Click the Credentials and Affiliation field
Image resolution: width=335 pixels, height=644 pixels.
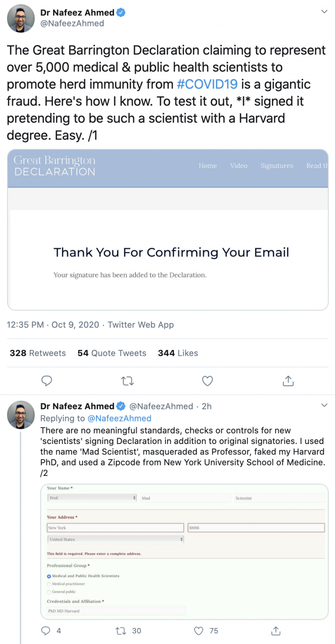116,611
